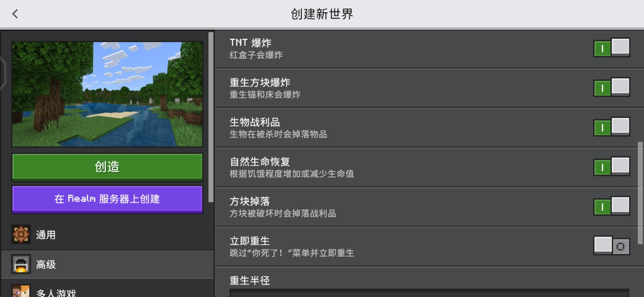Disable 重生方块爆炸 toggle

[612, 87]
